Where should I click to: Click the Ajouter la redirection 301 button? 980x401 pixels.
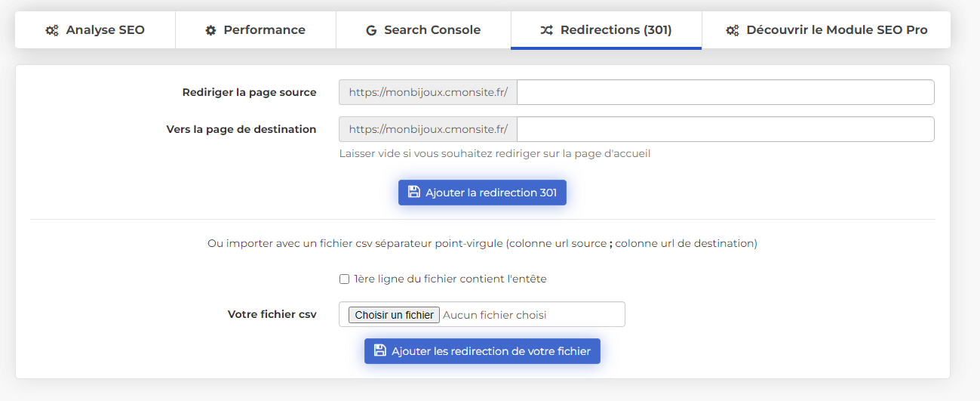tap(482, 192)
